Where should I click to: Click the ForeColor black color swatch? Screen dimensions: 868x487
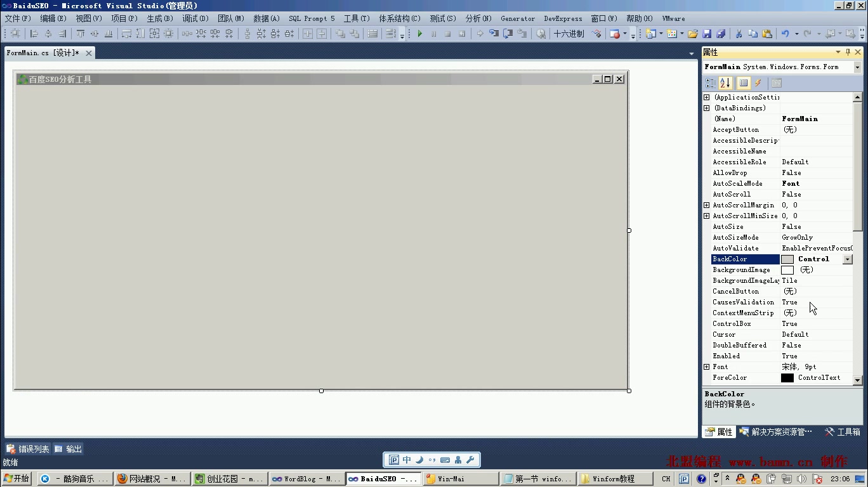787,377
